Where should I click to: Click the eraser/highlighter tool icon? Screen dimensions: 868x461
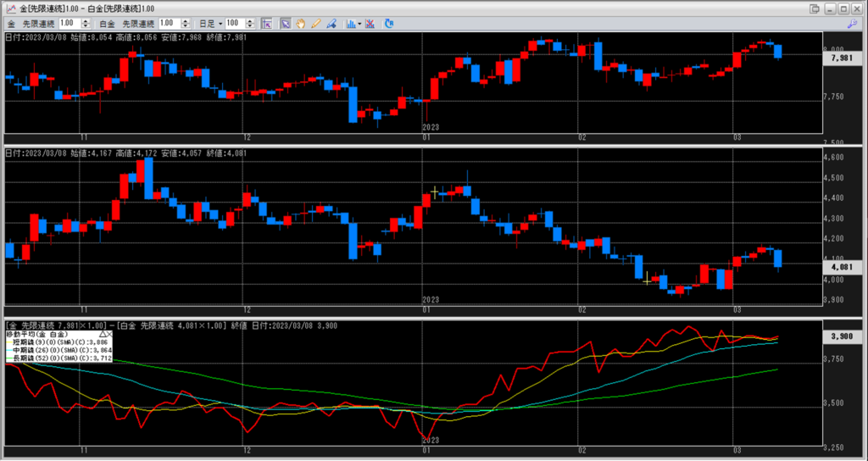click(330, 23)
